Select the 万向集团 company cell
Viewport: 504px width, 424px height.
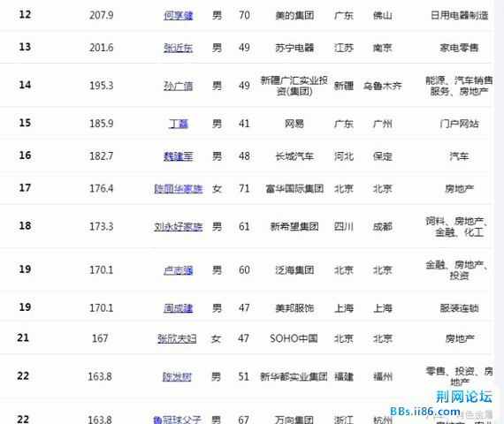(294, 420)
